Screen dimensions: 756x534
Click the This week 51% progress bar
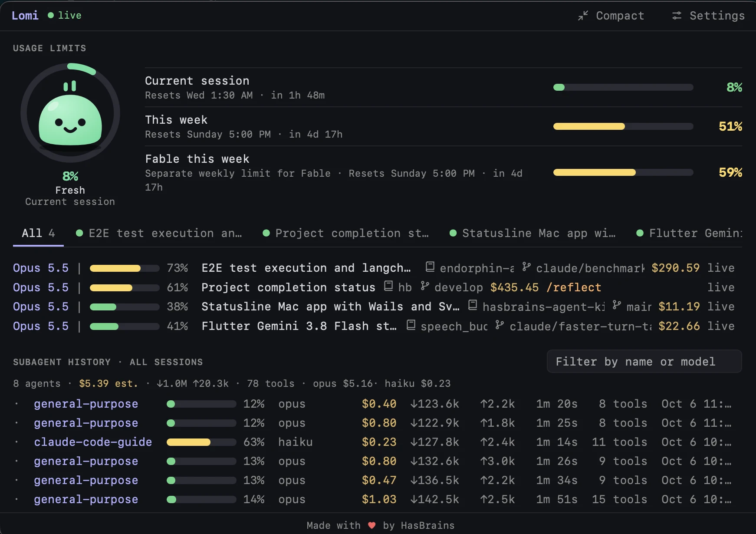(x=623, y=126)
